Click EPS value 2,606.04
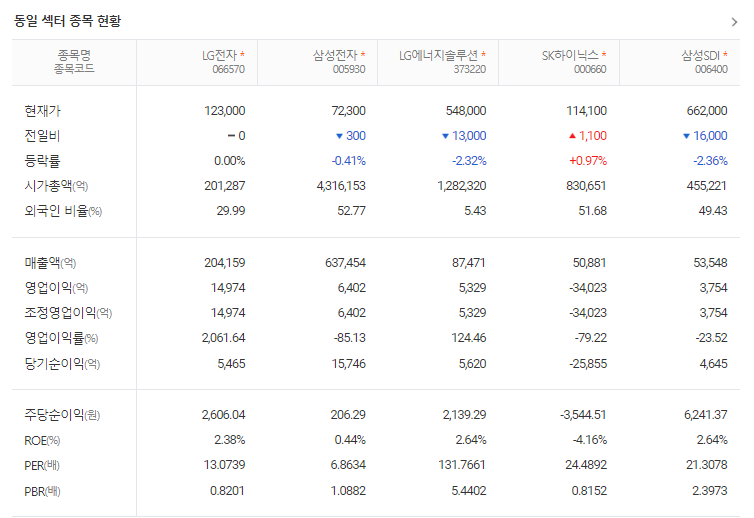The height and width of the screenshot is (518, 754). click(224, 415)
